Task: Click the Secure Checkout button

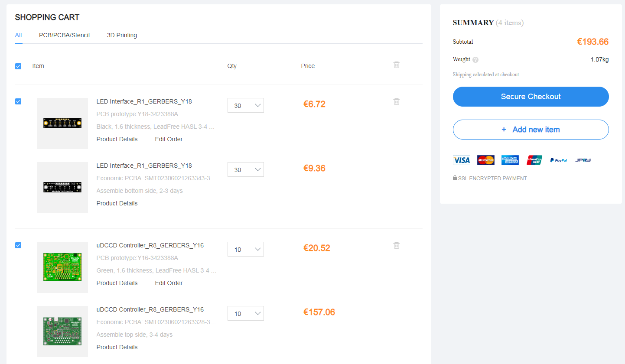Action: coord(531,97)
